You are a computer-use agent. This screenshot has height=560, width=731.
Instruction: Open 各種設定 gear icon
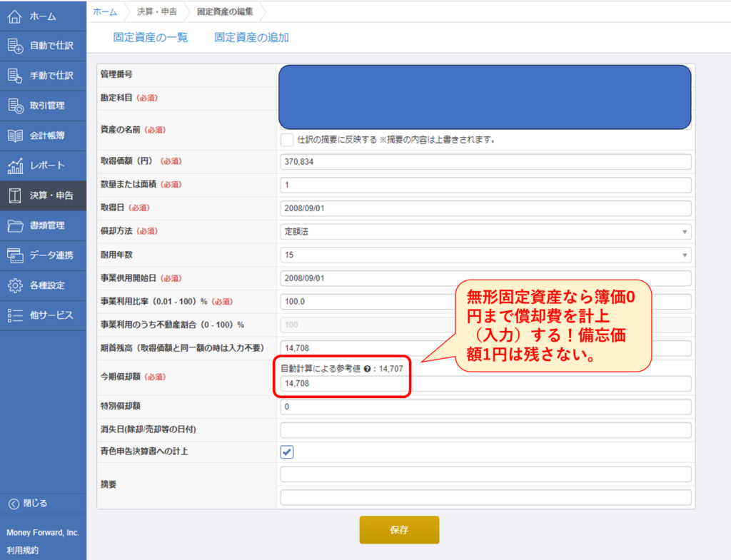point(15,285)
